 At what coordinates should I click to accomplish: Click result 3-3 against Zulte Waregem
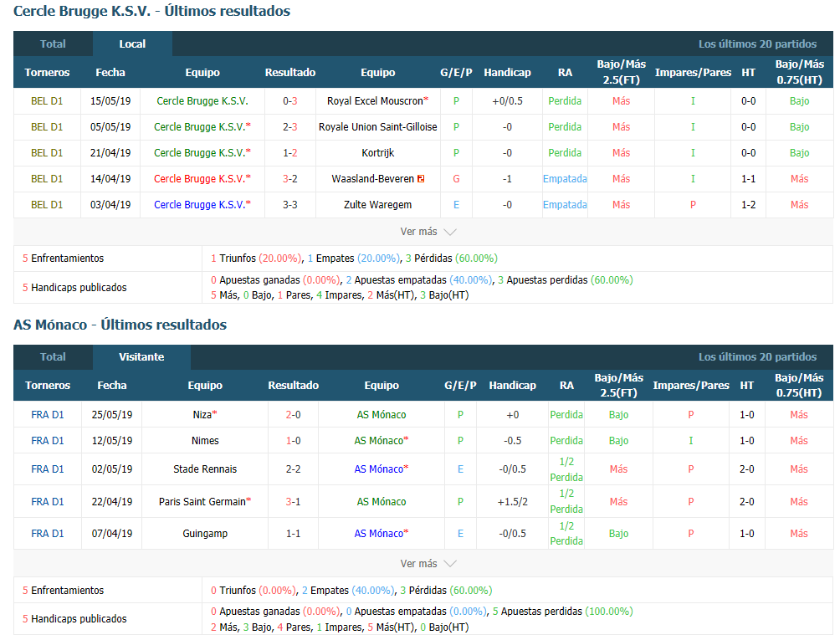pyautogui.click(x=290, y=205)
